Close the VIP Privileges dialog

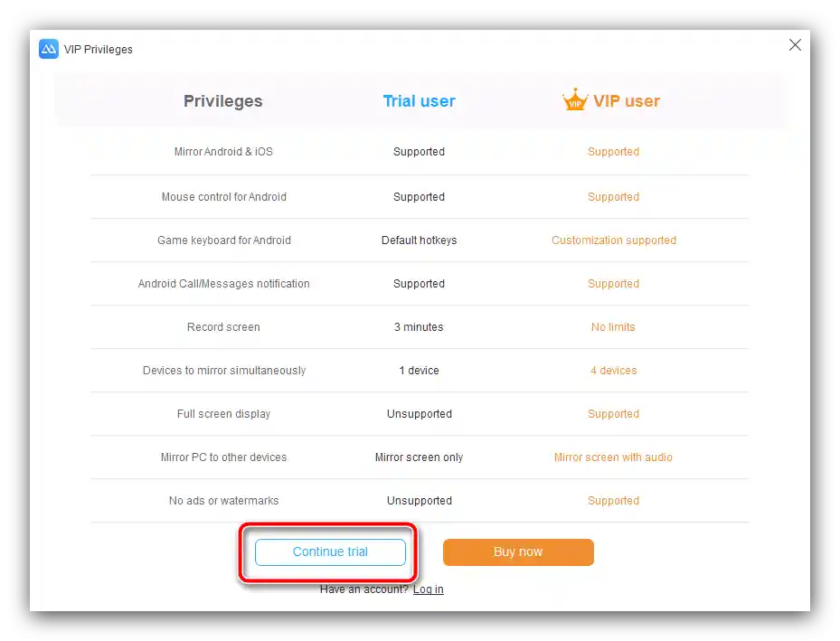795,45
